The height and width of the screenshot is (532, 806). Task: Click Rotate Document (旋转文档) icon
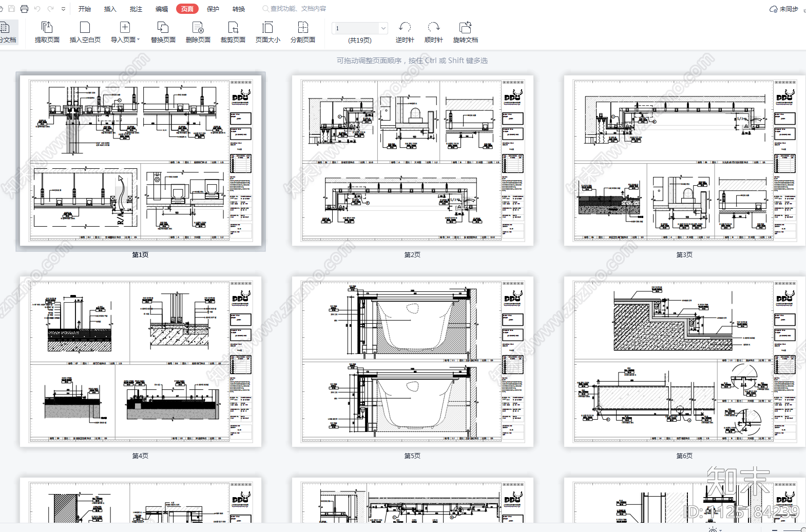click(x=465, y=27)
